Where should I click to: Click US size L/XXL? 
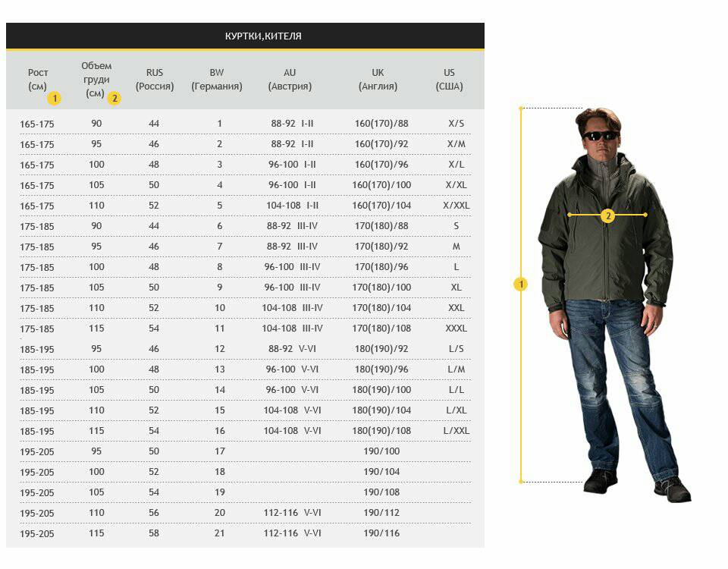pyautogui.click(x=456, y=431)
